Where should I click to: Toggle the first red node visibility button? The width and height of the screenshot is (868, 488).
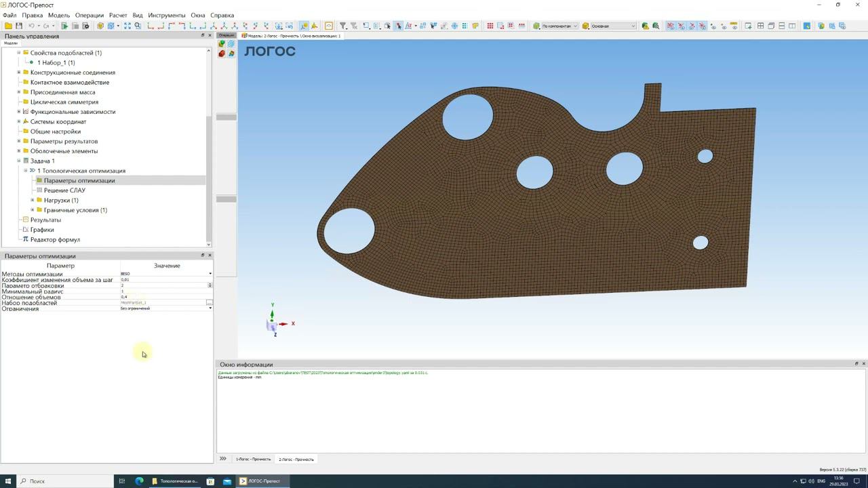coord(670,26)
